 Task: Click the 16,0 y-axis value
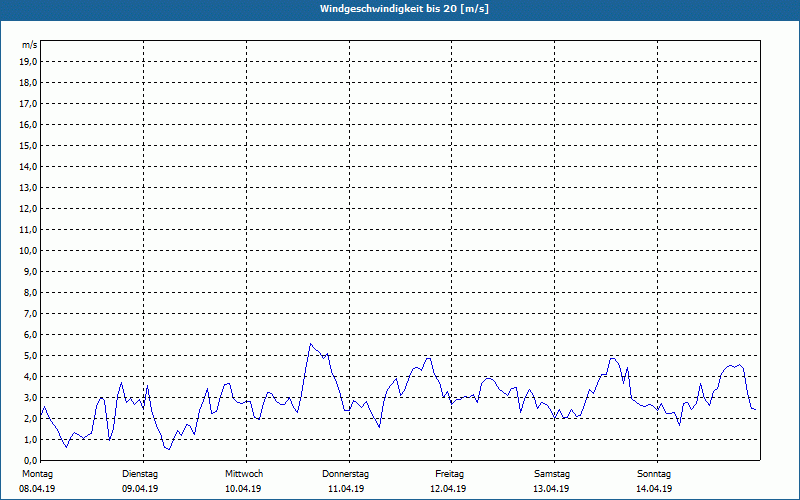point(28,124)
